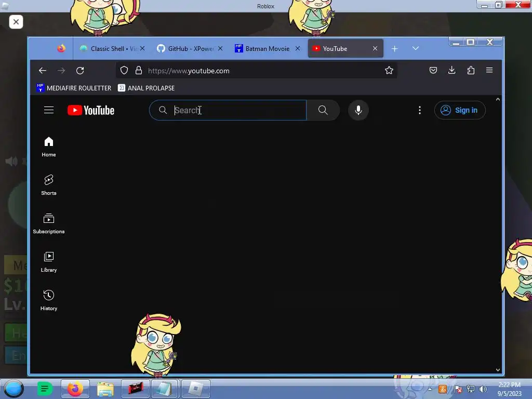Click Roblox icon in taskbar

pos(196,389)
